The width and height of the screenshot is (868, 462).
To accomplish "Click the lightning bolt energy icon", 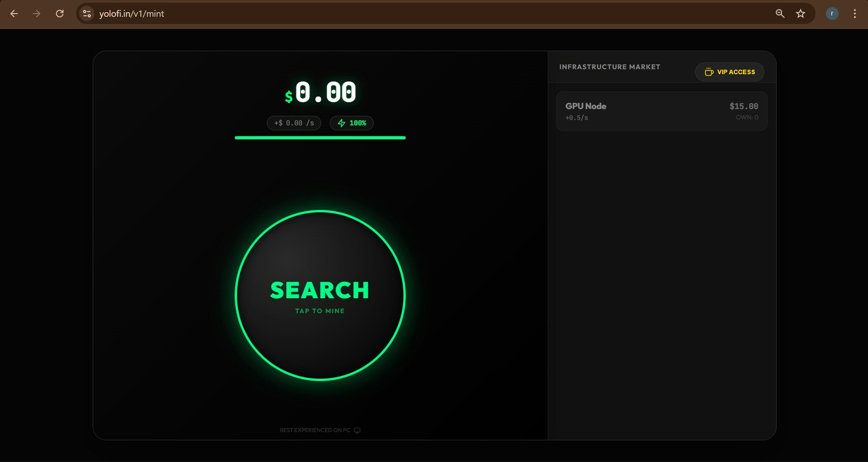I will click(x=342, y=123).
